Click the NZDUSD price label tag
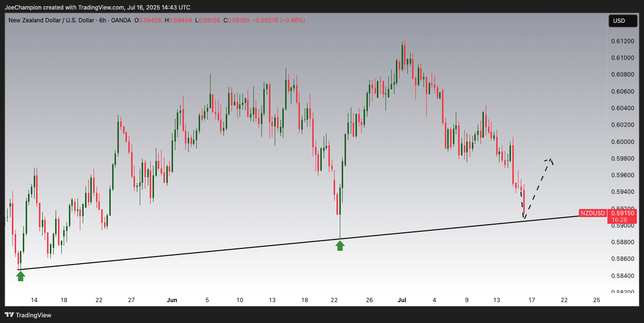The image size is (644, 323). click(x=593, y=213)
